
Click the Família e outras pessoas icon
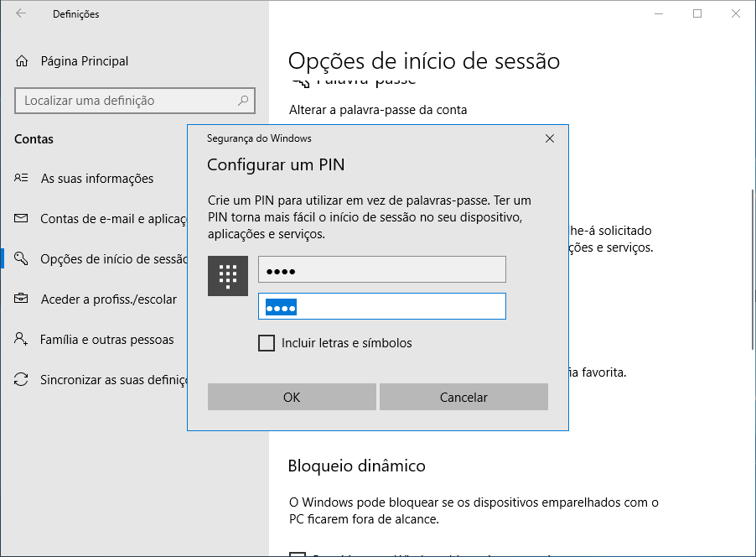pos(22,340)
